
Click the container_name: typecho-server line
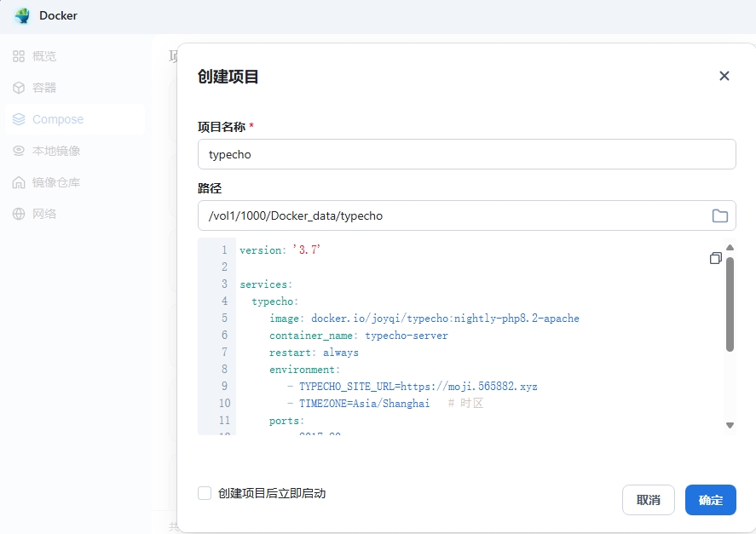point(359,336)
